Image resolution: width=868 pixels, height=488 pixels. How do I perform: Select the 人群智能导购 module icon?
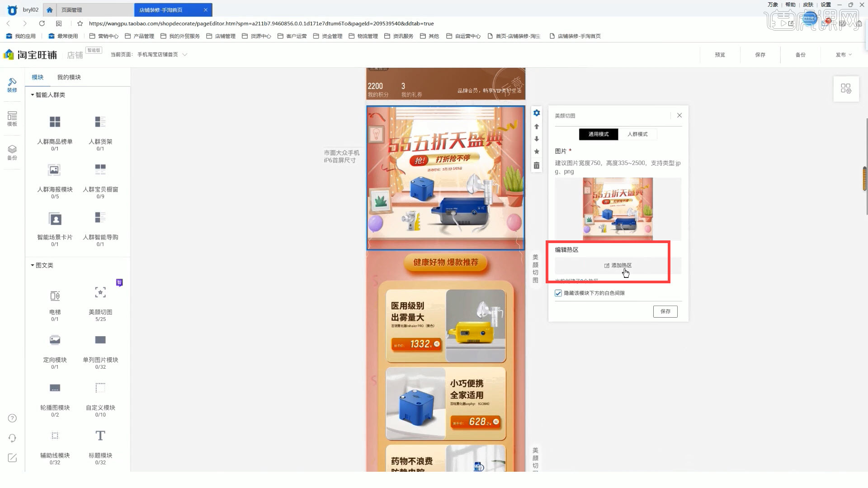click(100, 217)
